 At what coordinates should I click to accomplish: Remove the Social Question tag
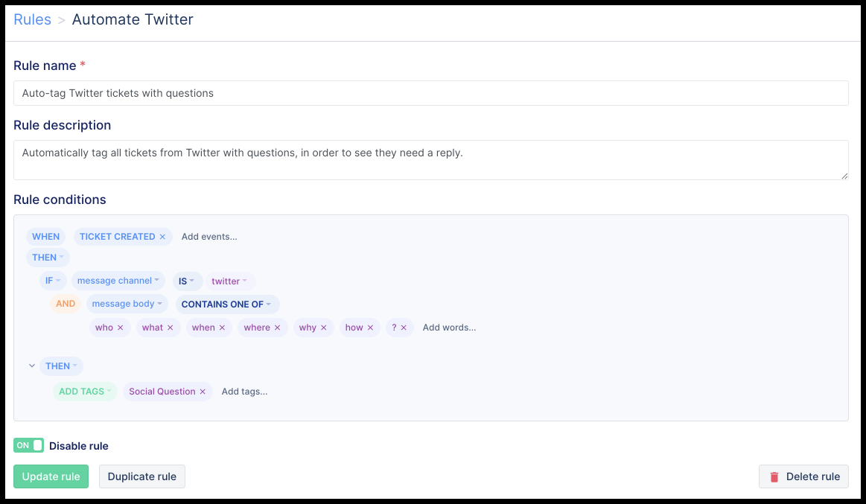(x=203, y=392)
